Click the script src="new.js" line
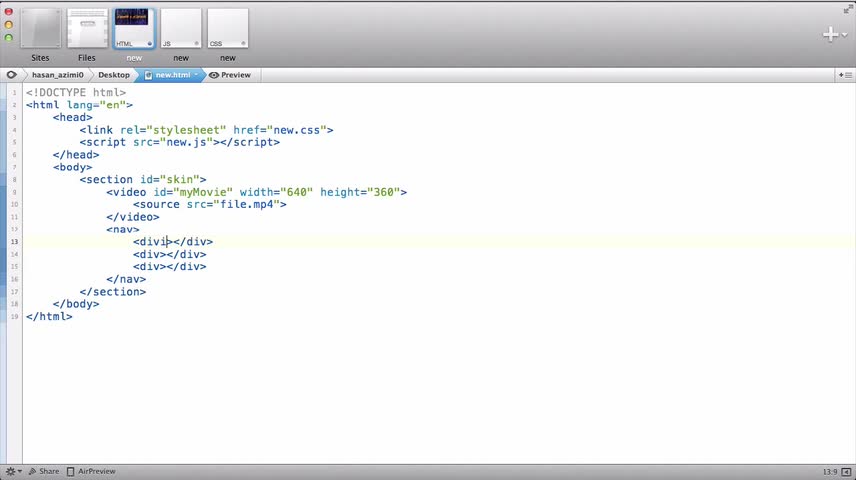The height and width of the screenshot is (480, 856). pyautogui.click(x=180, y=142)
